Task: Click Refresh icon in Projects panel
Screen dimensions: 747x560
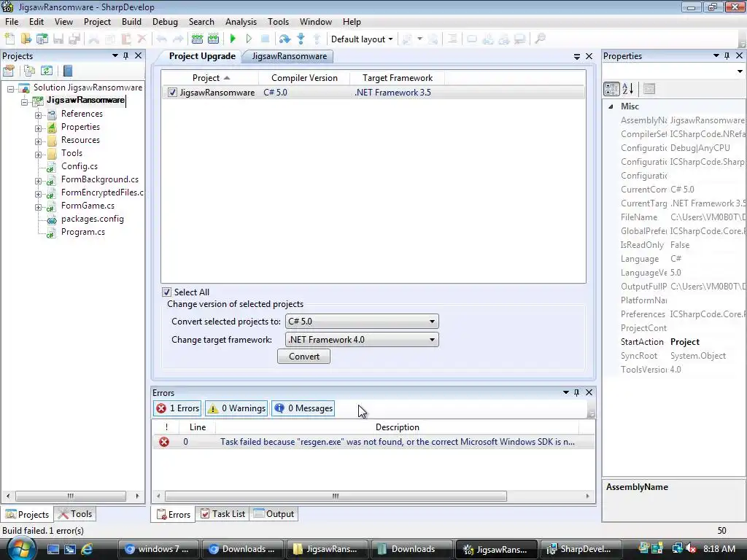Action: pos(47,71)
